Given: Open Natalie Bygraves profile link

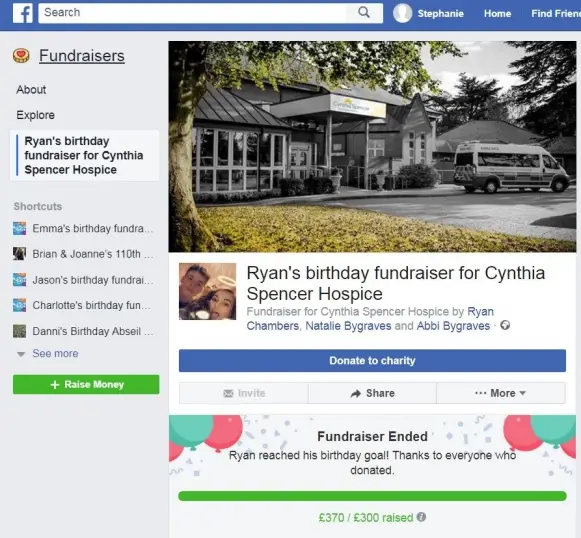Looking at the screenshot, I should click(348, 326).
